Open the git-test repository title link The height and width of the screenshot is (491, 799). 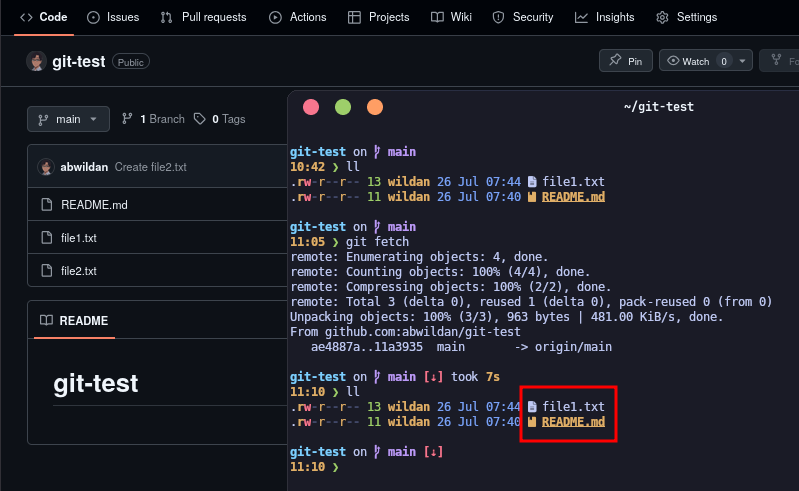tap(78, 62)
